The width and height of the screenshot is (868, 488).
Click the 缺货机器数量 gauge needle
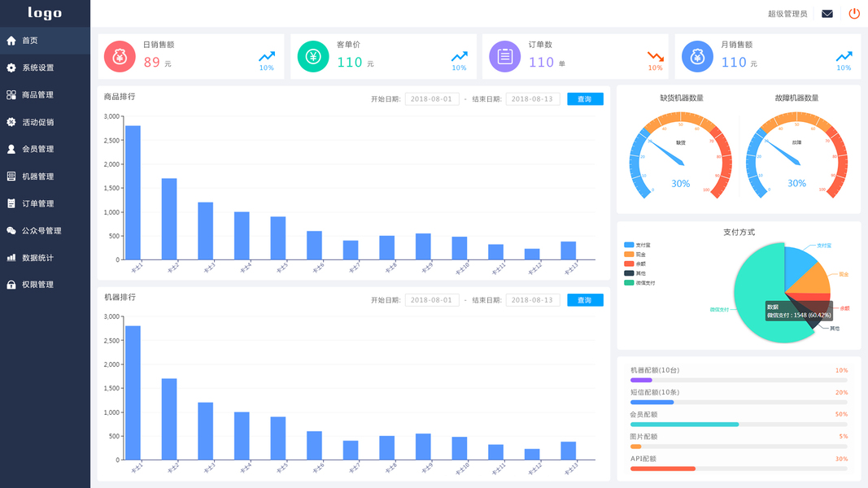coord(666,153)
